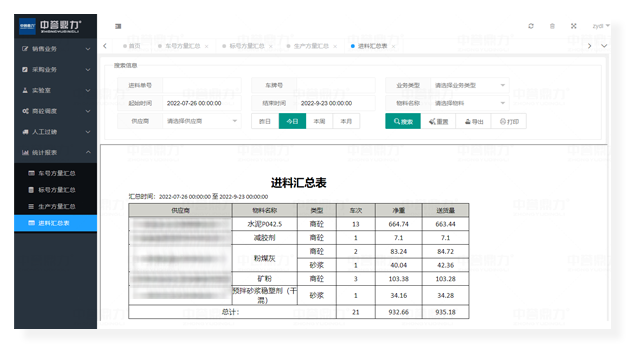Click the 导出 export button
This screenshot has height=364, width=637.
tap(474, 121)
